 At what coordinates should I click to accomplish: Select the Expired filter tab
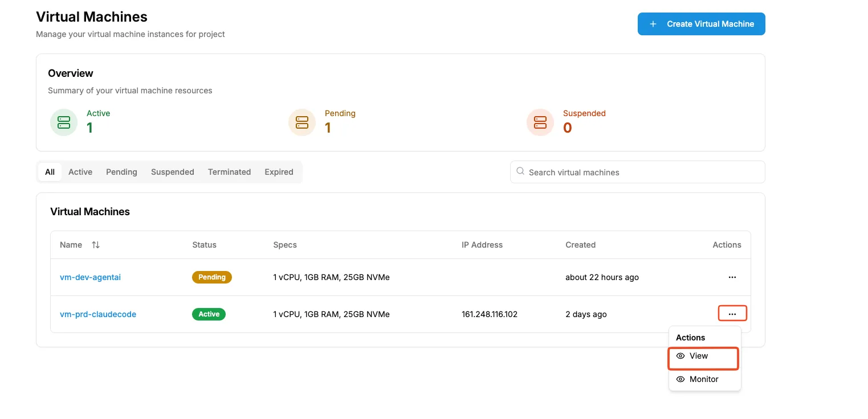279,172
